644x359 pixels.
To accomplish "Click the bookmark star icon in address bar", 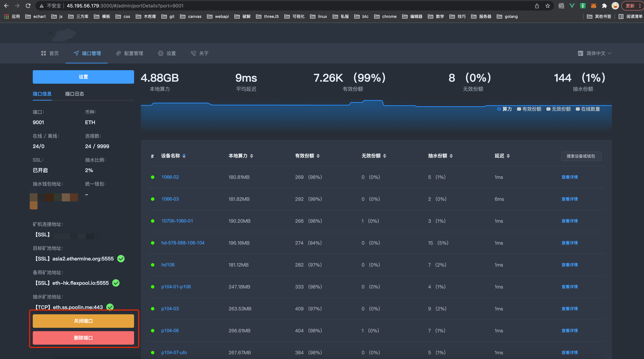I will coord(547,6).
